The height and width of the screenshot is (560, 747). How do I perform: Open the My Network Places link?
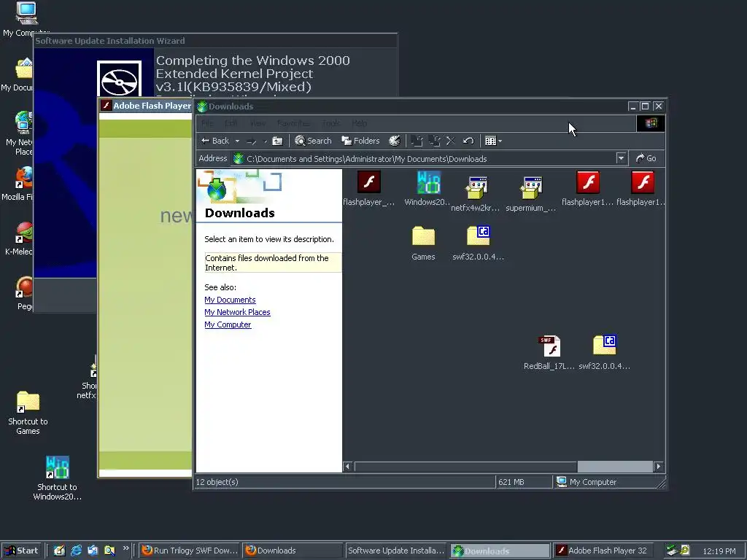pyautogui.click(x=237, y=312)
